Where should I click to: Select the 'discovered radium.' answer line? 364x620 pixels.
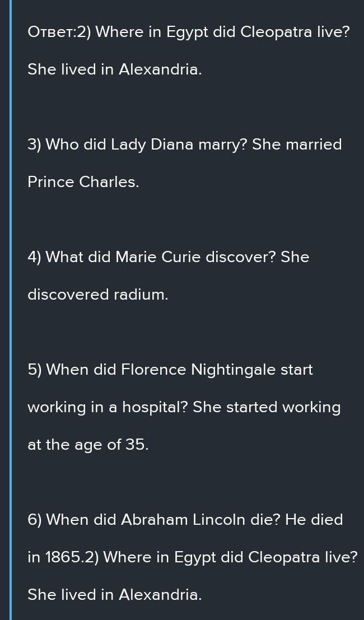(x=98, y=295)
